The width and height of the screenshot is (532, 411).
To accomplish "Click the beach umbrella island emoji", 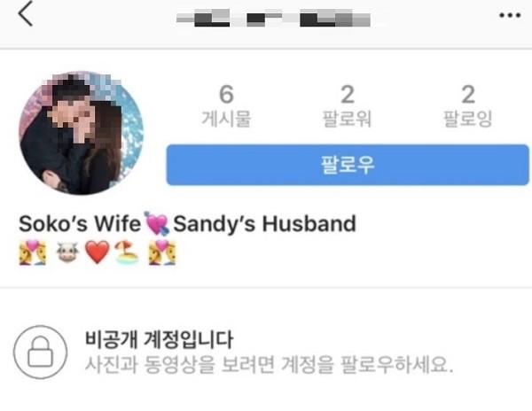I will click(x=126, y=252).
